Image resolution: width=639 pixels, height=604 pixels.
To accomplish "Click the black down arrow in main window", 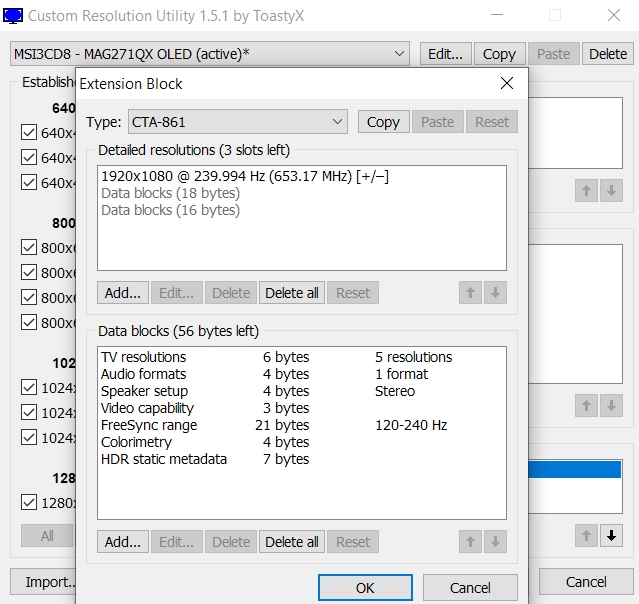I will point(611,536).
